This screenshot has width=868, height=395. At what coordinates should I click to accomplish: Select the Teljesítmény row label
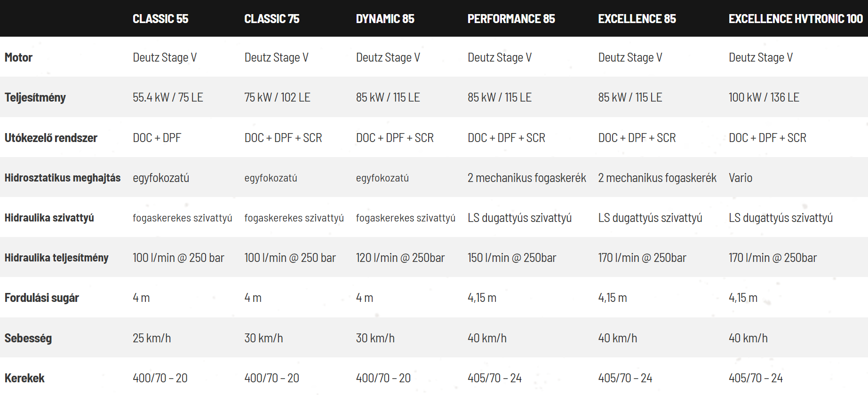[x=35, y=98]
